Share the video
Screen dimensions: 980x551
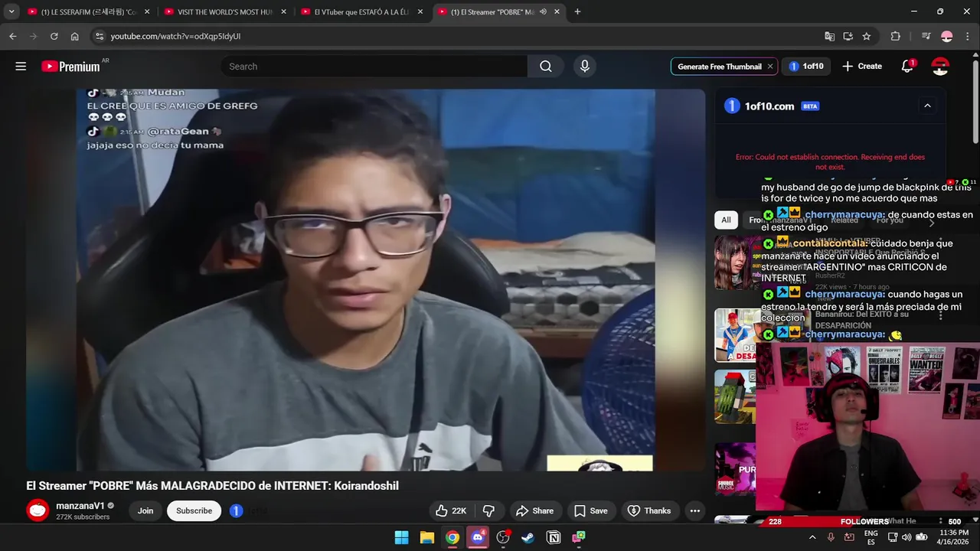(x=534, y=510)
